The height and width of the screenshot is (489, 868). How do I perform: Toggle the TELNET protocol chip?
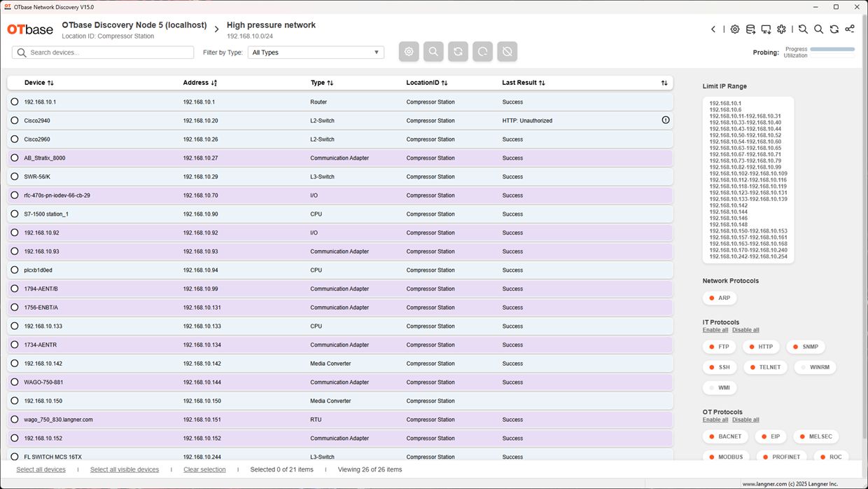765,367
